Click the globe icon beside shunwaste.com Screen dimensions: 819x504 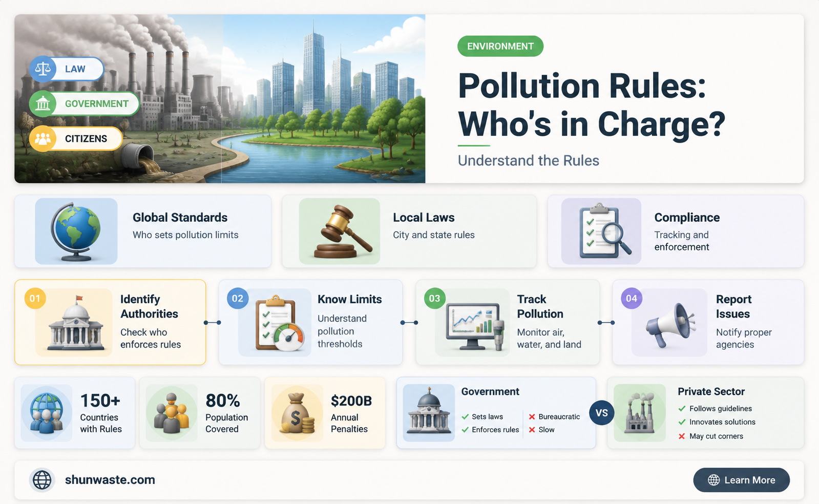pyautogui.click(x=42, y=480)
